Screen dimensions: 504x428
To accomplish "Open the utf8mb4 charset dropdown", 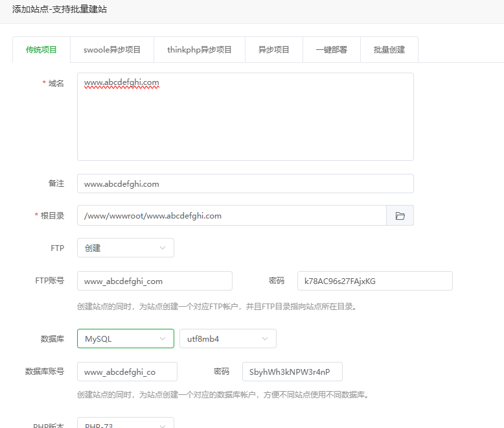I will [x=228, y=339].
